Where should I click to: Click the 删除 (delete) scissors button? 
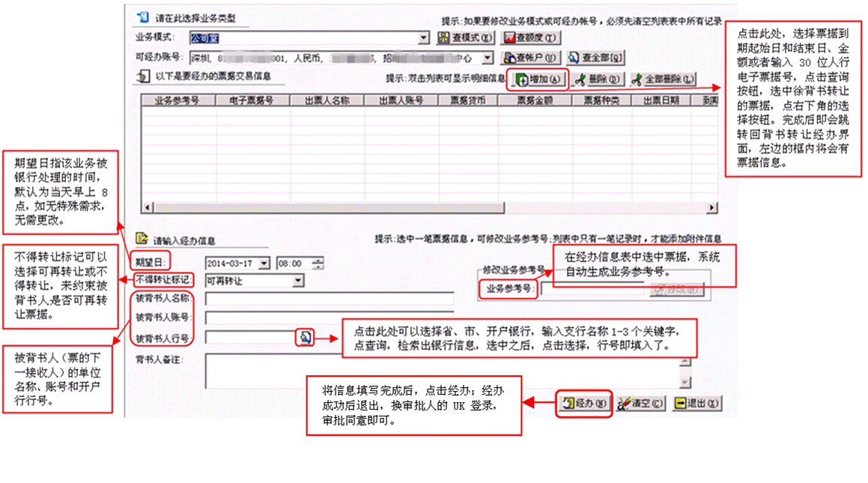597,79
